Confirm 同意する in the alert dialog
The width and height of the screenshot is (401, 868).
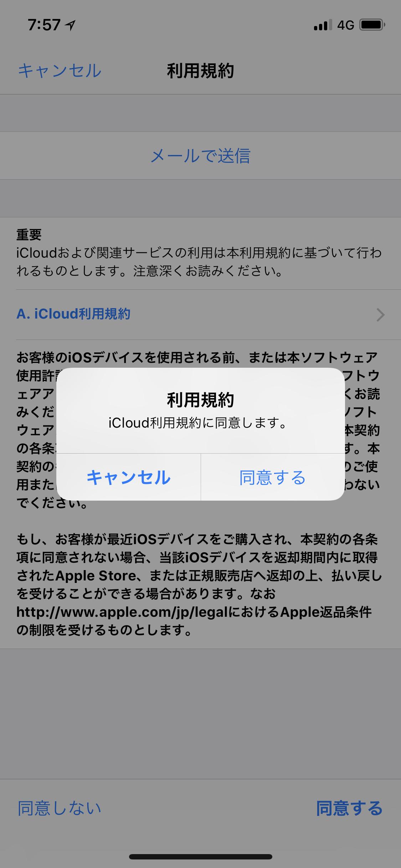(x=273, y=477)
